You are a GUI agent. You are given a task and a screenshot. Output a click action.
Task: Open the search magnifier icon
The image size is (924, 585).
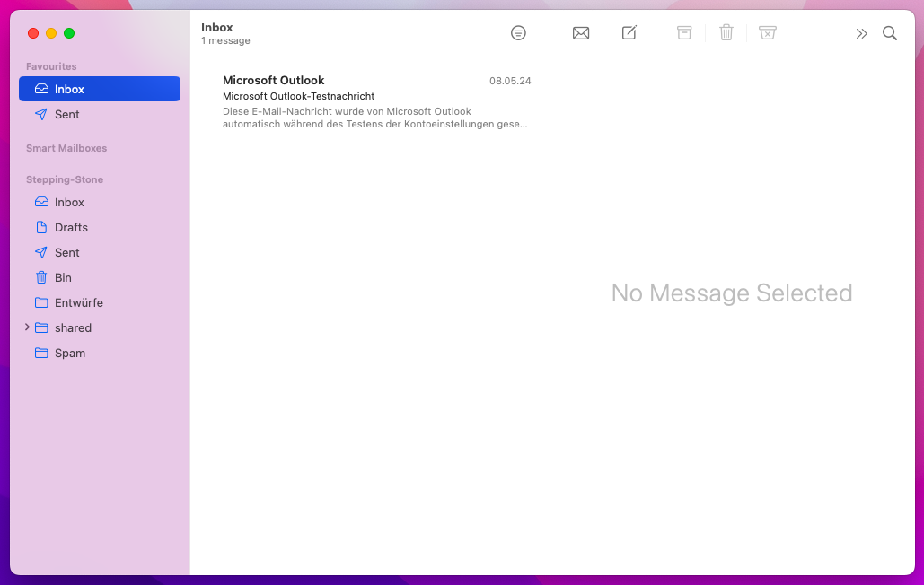click(x=890, y=33)
